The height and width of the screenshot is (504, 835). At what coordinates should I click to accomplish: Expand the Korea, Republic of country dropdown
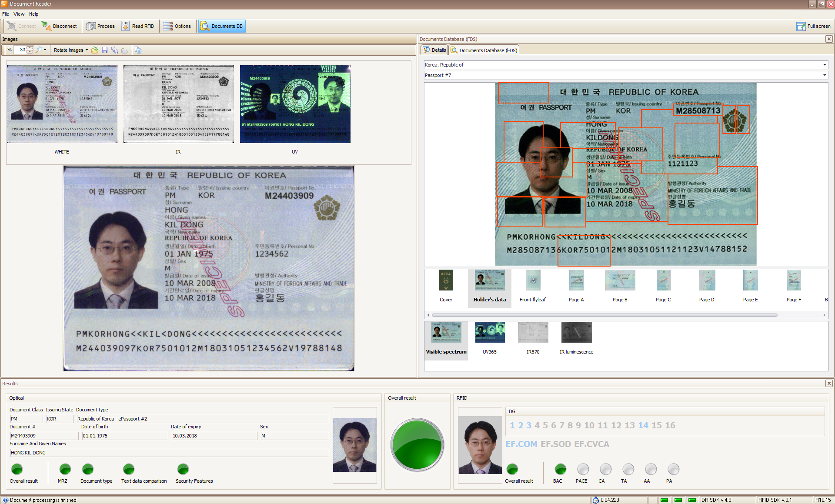coord(824,65)
